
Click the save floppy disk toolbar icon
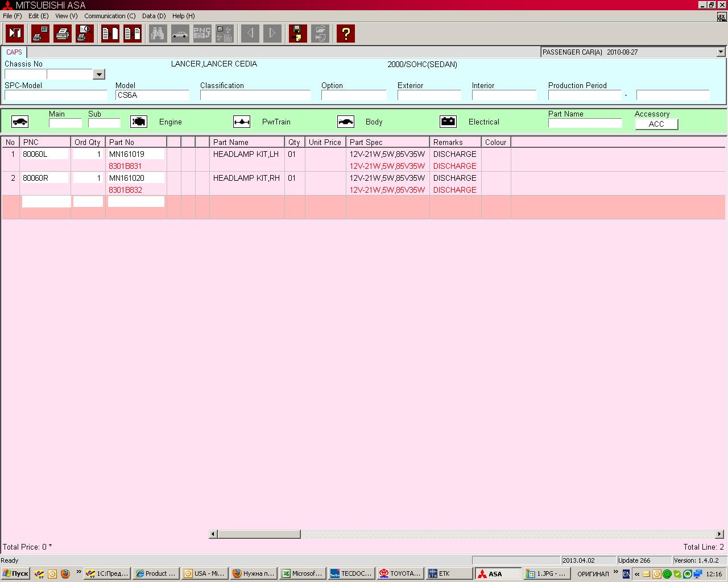click(297, 34)
